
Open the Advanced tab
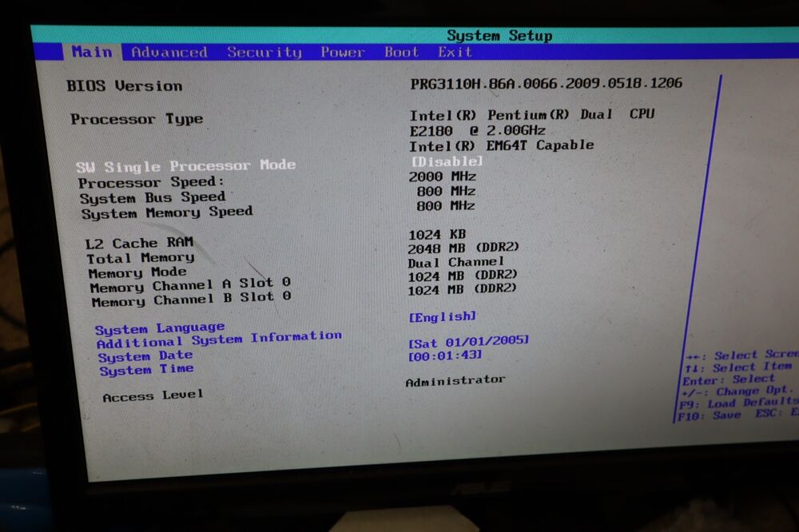click(x=169, y=52)
